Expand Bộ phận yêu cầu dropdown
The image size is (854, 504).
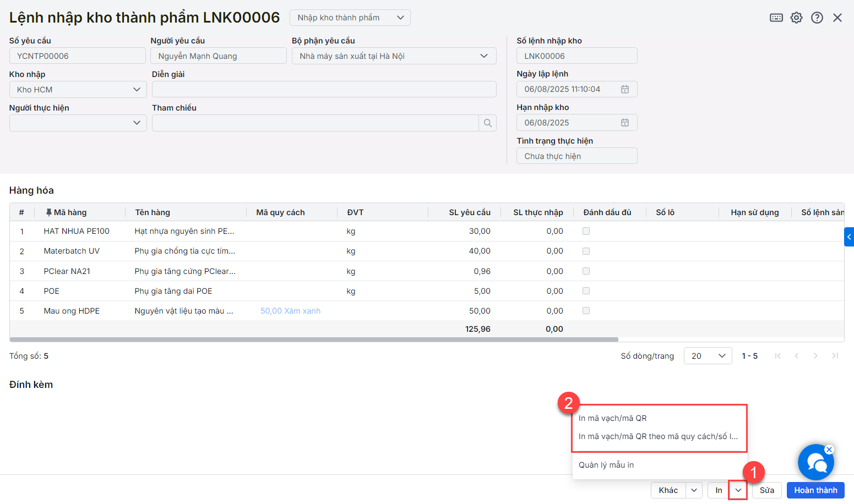[394, 56]
